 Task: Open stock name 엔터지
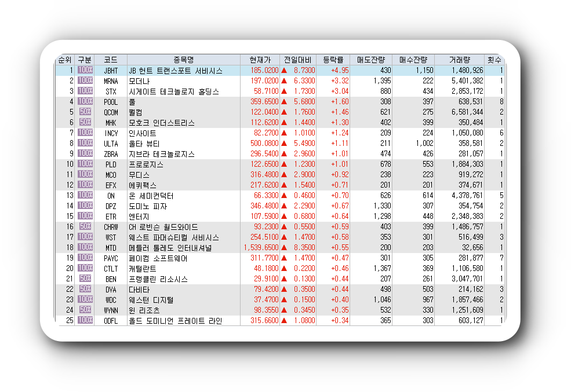[x=139, y=217]
